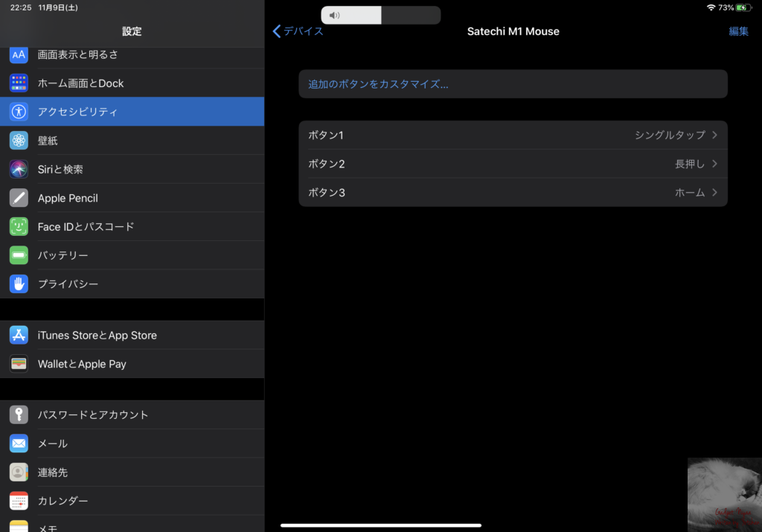Select Siriと検索 settings row

click(x=132, y=169)
